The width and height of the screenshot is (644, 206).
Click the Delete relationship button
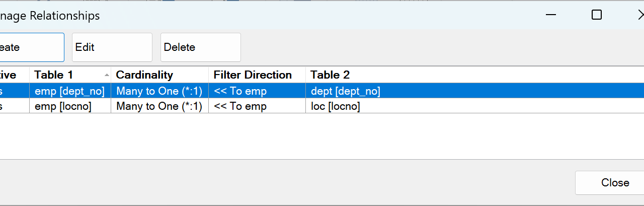tap(200, 47)
